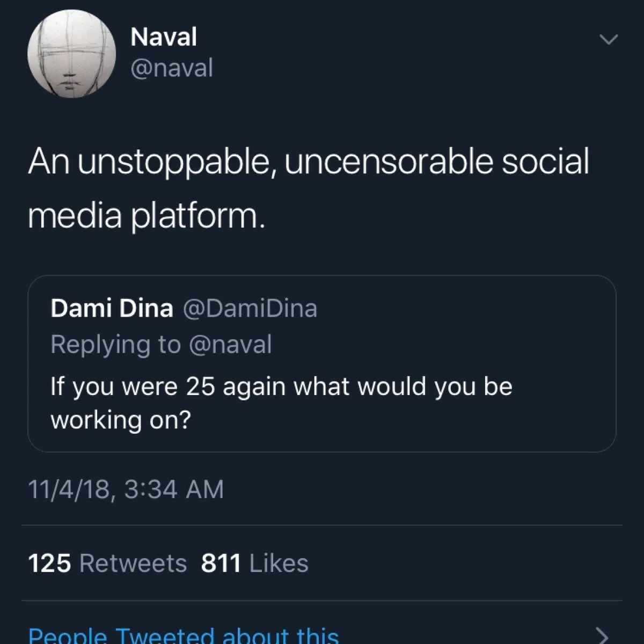
Task: Open the tweet options chevron menu
Action: point(608,40)
